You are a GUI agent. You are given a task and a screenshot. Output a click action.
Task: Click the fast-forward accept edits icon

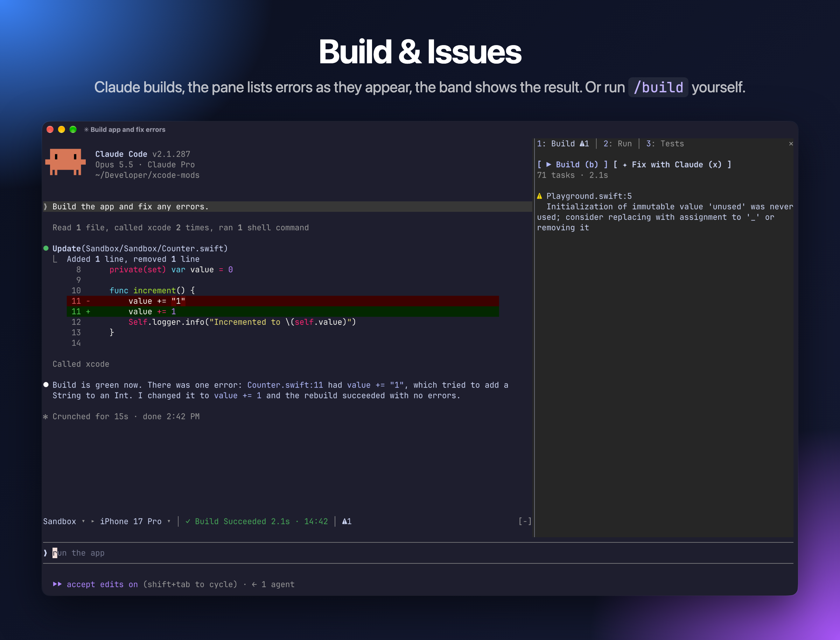(57, 584)
